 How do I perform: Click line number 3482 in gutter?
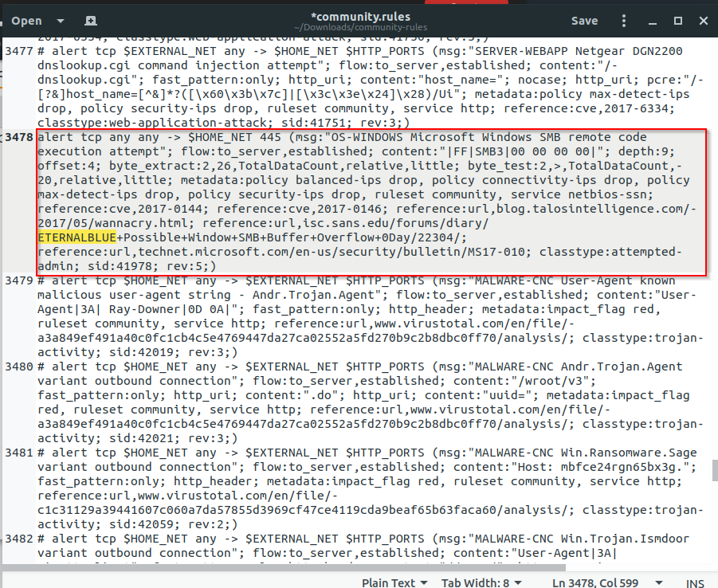tap(19, 539)
